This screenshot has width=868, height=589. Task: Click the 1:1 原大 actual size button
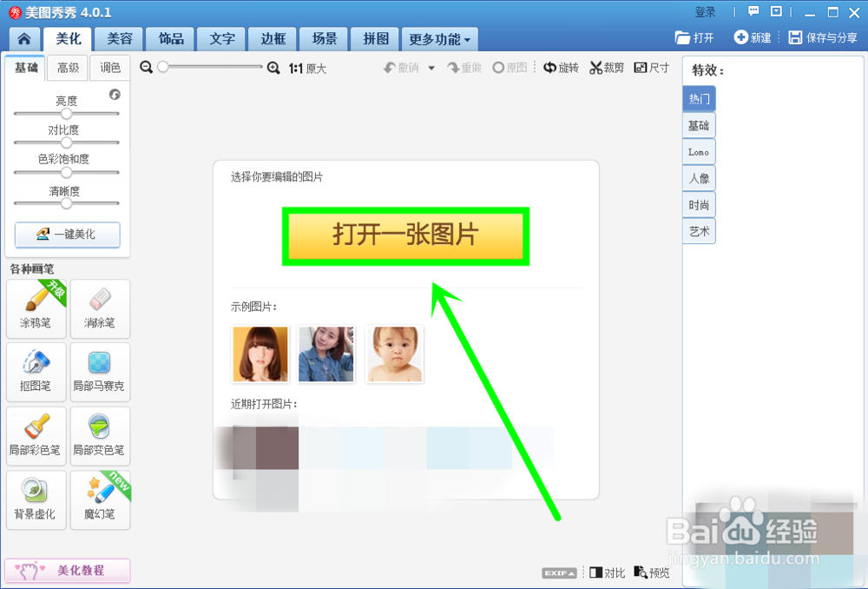307,68
